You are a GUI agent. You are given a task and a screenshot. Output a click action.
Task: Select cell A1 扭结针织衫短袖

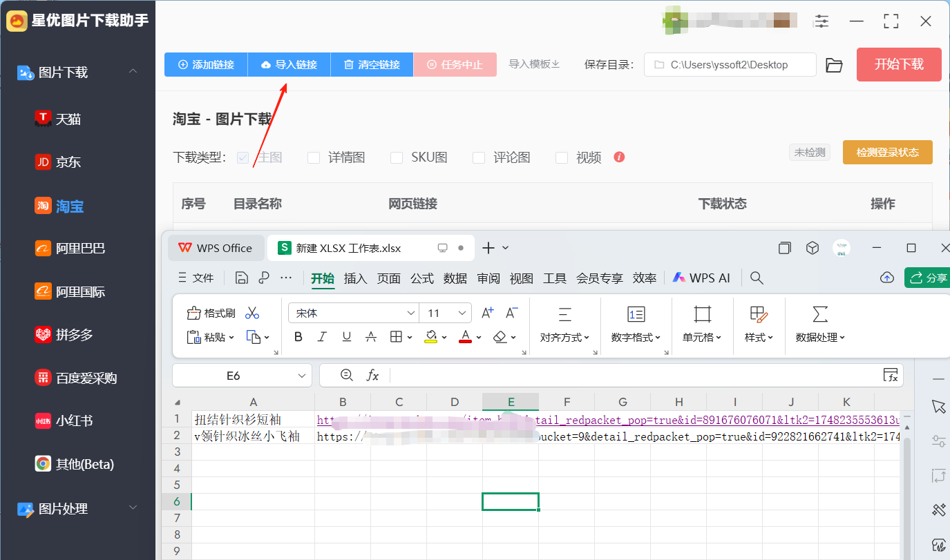pos(253,419)
